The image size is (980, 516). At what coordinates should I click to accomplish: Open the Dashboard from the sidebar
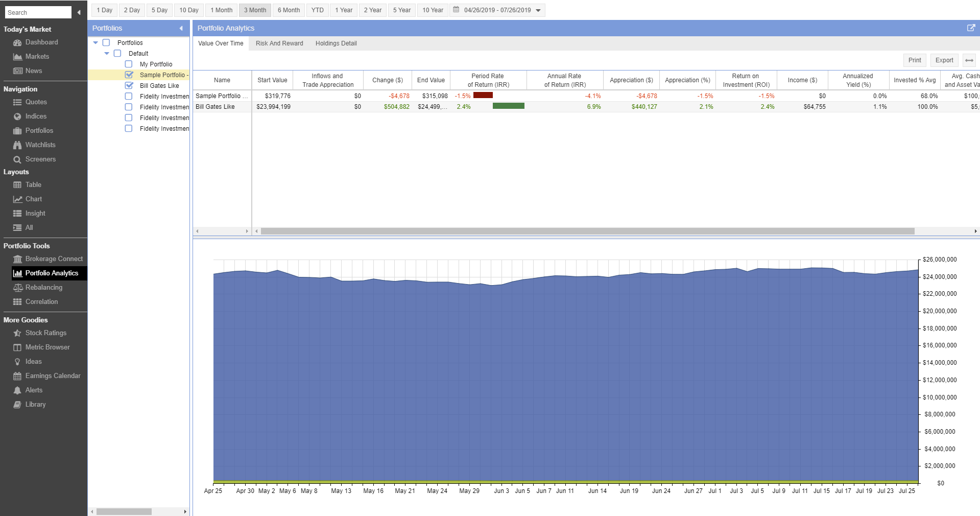pos(41,42)
